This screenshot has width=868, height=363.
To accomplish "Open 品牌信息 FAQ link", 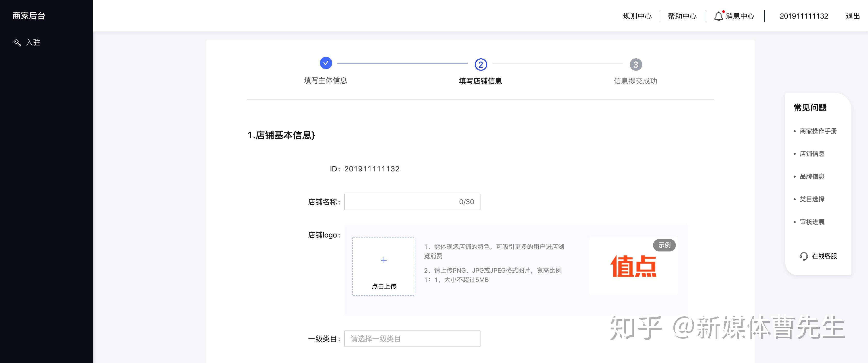I will tap(812, 176).
